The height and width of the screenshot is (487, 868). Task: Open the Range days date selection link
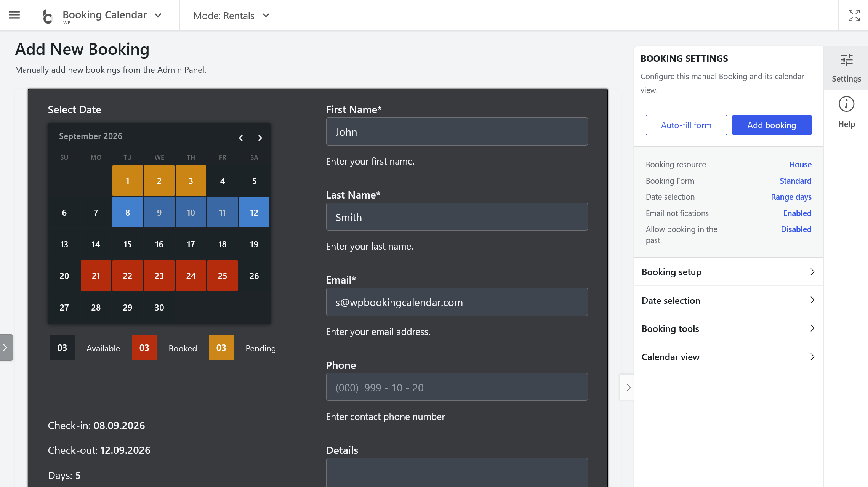click(791, 197)
